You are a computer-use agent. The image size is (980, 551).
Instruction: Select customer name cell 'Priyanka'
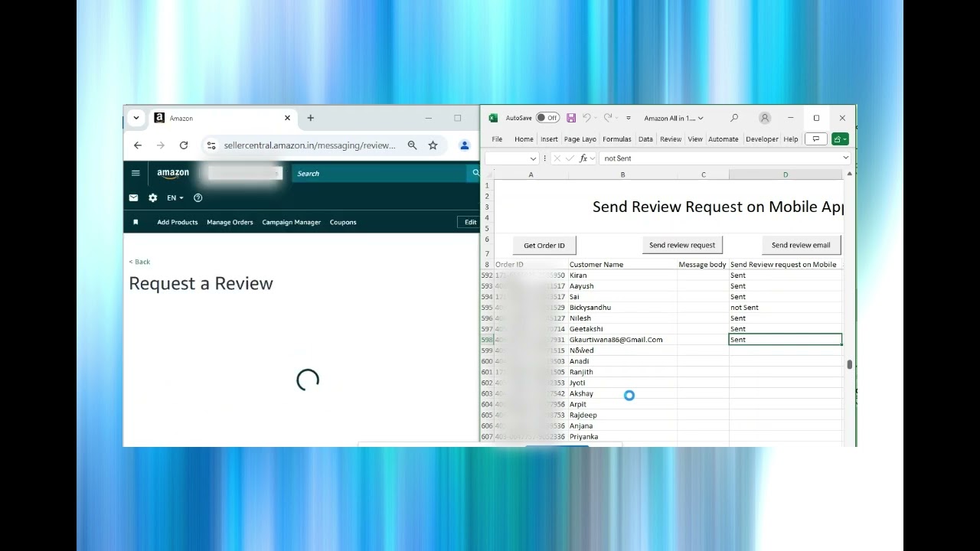coord(622,436)
